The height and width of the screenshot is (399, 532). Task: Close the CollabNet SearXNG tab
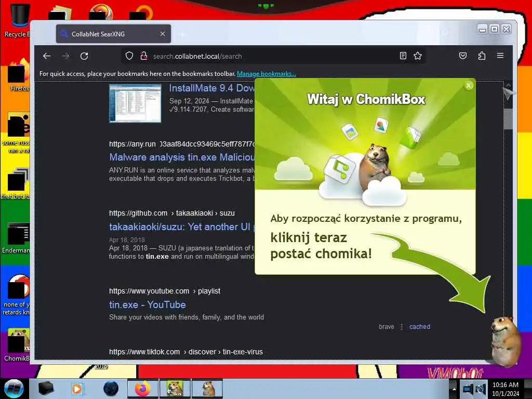click(x=163, y=34)
